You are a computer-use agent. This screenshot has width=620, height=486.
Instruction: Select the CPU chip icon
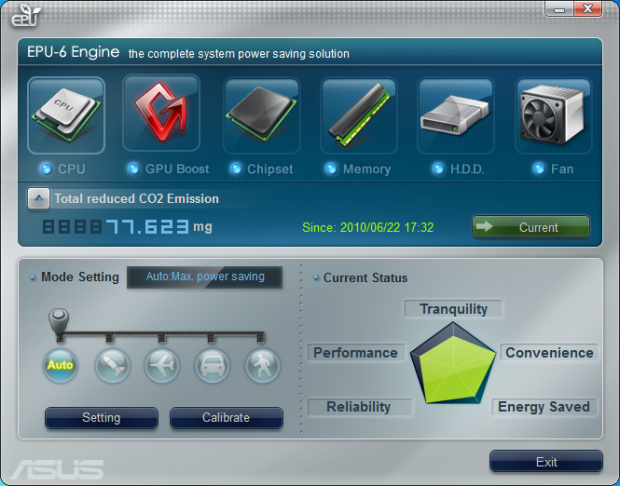coord(66,115)
